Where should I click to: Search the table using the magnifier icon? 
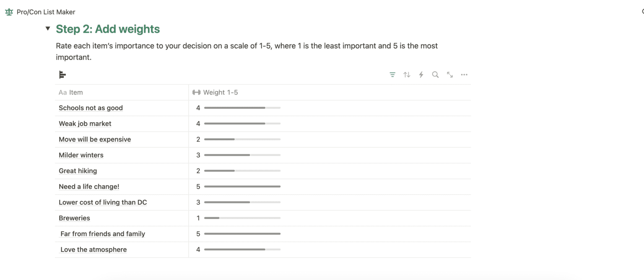point(435,74)
